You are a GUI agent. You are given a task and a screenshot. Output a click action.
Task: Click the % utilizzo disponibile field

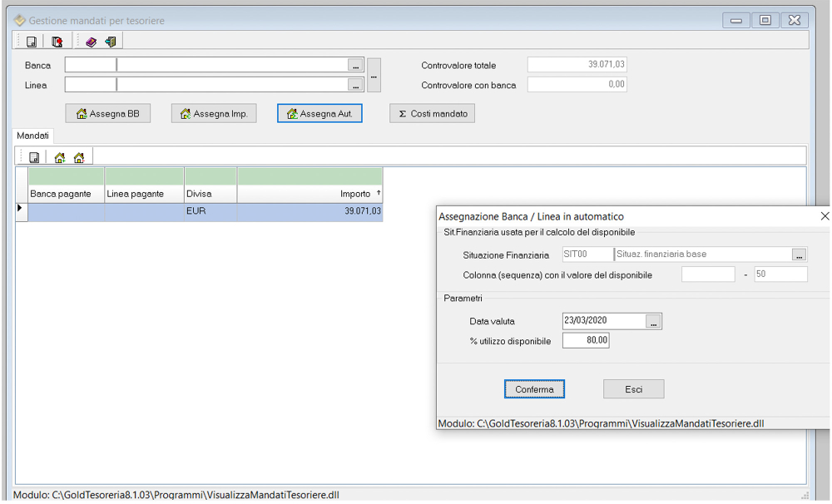click(x=586, y=340)
